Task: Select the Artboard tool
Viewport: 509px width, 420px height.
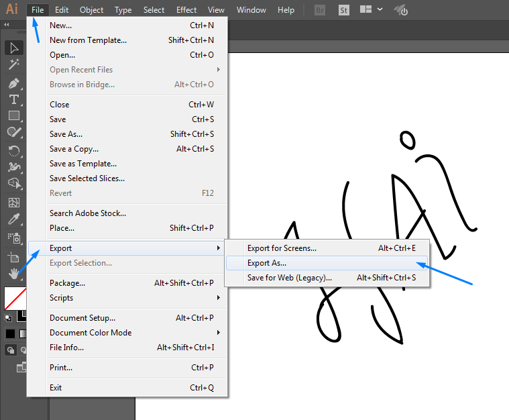Action: click(13, 258)
